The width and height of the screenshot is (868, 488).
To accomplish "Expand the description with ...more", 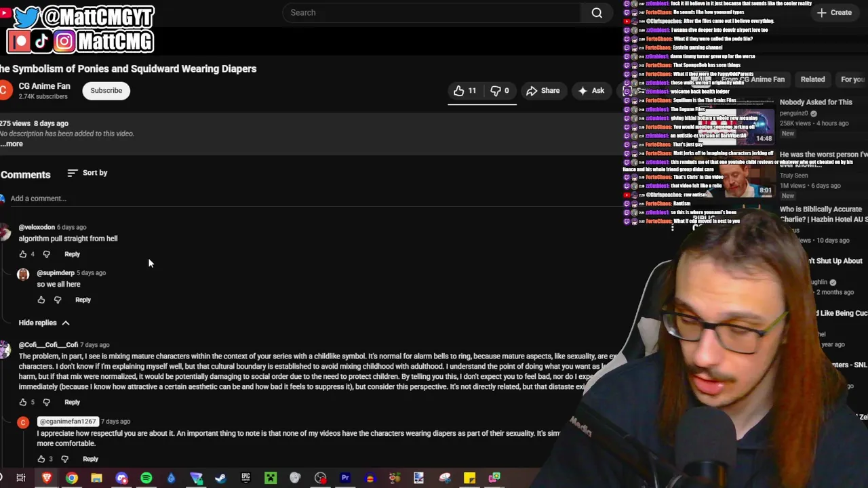I will click(12, 144).
